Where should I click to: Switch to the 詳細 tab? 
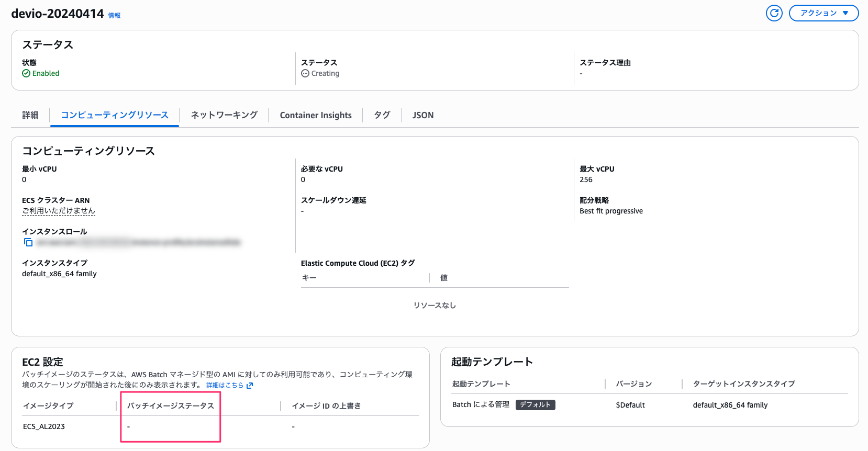click(30, 115)
